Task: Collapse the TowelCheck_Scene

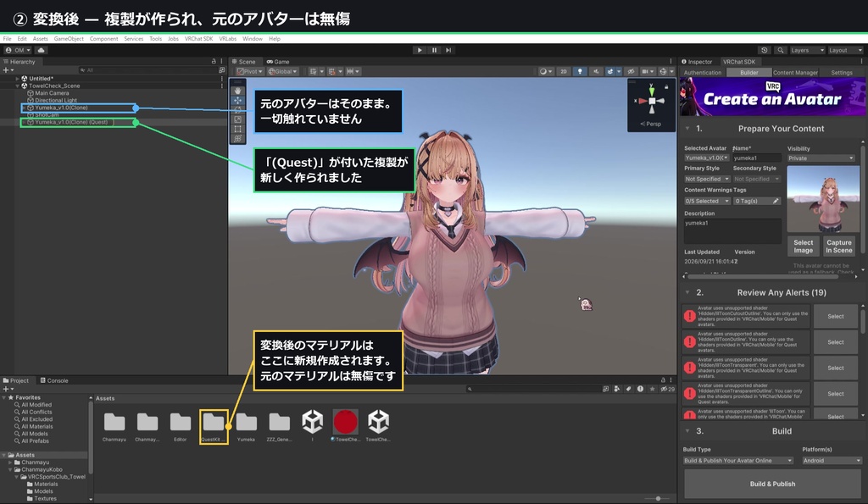Action: click(17, 86)
